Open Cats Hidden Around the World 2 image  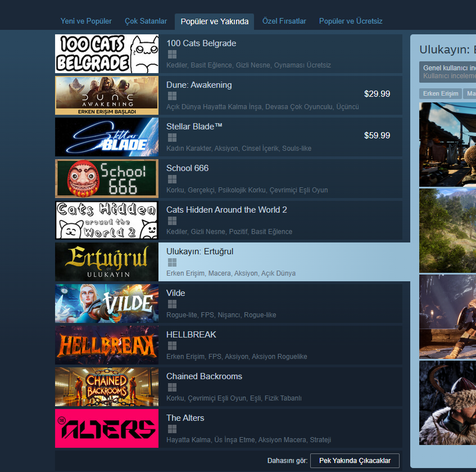(107, 221)
